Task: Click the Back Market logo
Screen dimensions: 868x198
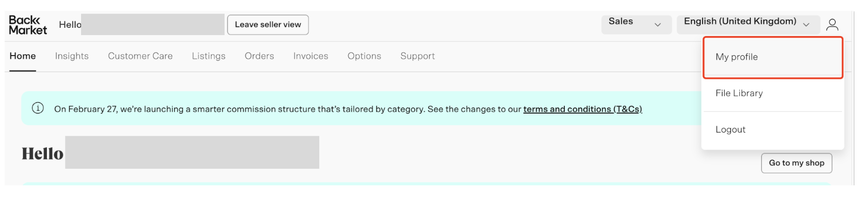Action: (28, 25)
